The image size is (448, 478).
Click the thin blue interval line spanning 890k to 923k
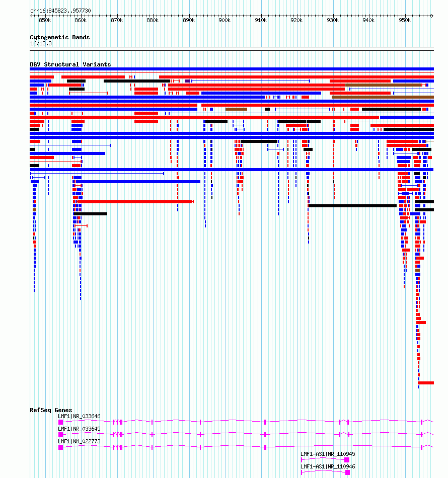pyautogui.click(x=251, y=81)
